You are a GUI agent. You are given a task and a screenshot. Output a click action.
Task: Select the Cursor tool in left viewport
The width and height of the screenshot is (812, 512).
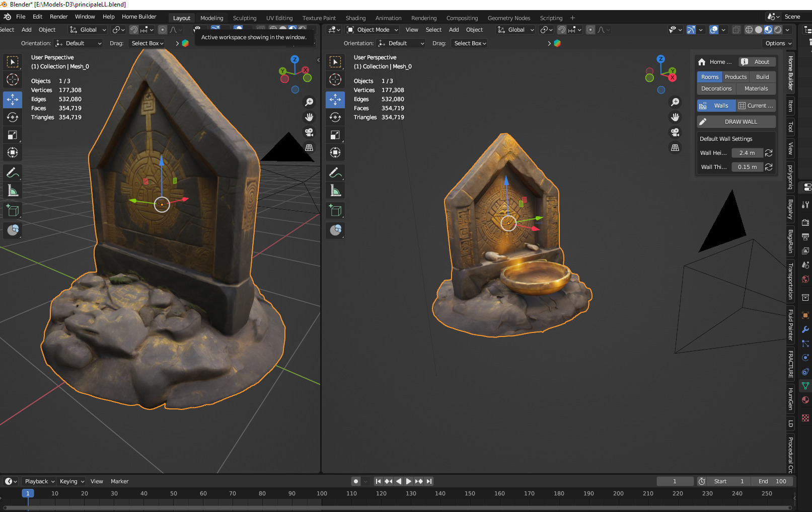13,79
